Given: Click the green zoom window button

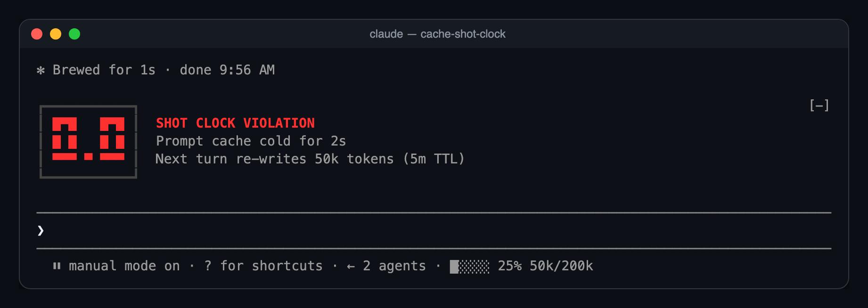Looking at the screenshot, I should [74, 34].
